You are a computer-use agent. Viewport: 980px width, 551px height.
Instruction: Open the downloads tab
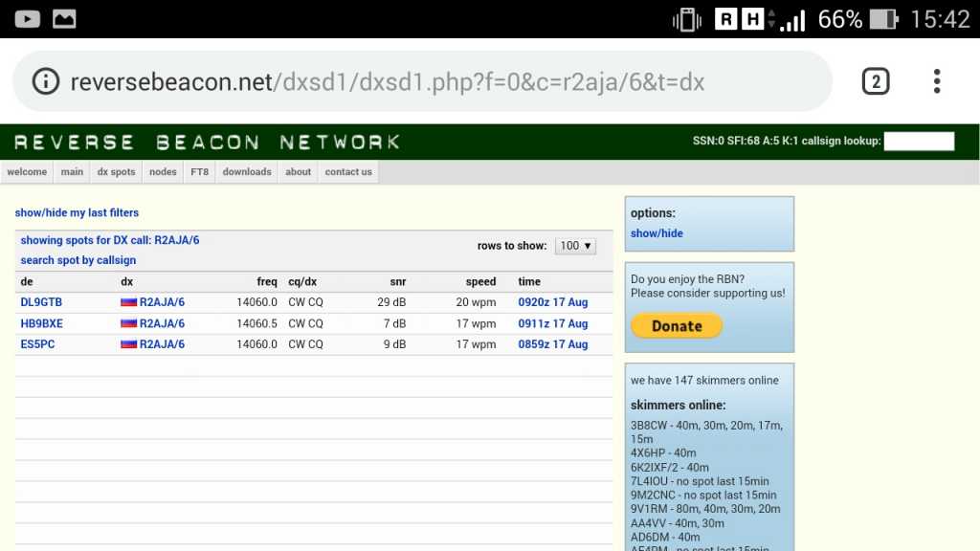[247, 172]
